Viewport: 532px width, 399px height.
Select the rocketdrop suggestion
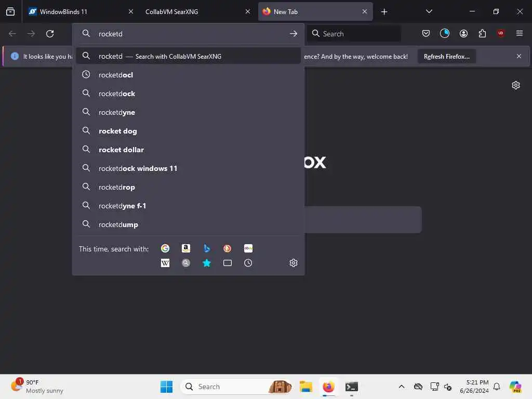188,187
